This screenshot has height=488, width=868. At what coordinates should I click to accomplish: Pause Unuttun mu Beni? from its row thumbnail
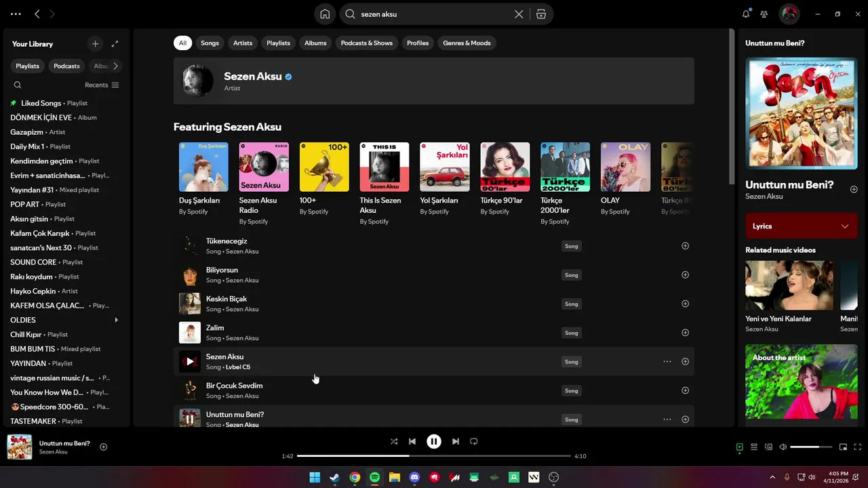190,418
